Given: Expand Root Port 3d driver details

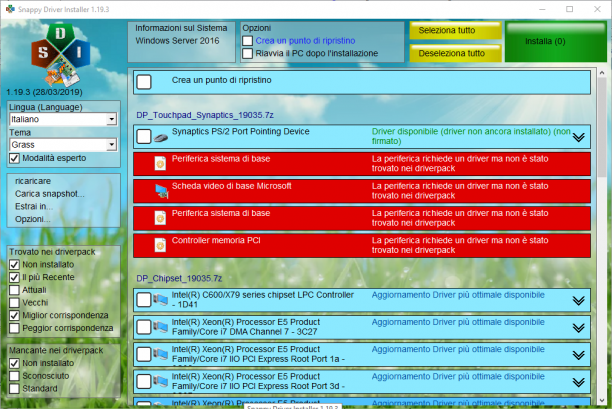Looking at the screenshot, I should (x=578, y=382).
